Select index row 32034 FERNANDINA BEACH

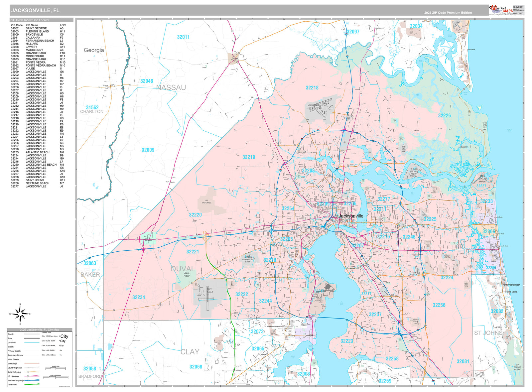[38, 41]
